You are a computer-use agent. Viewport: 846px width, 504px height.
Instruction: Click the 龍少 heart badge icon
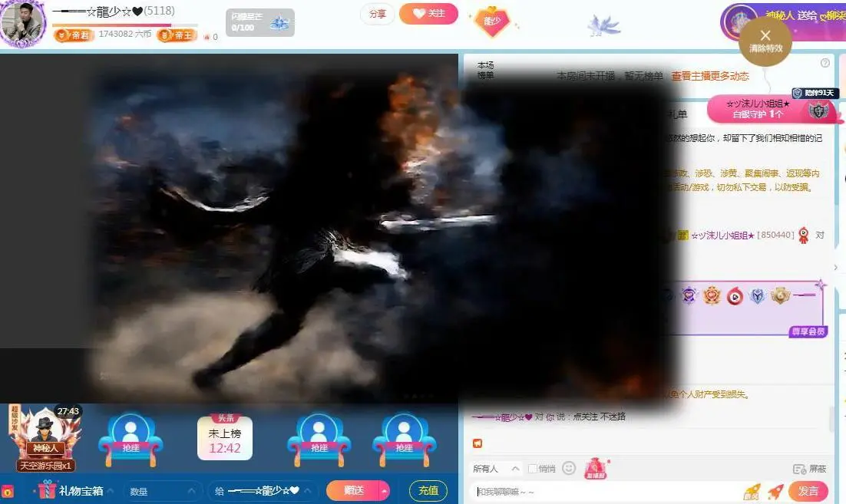coord(492,21)
